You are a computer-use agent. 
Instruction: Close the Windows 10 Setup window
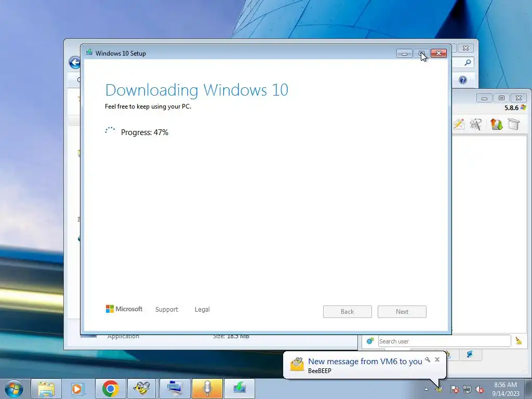(438, 54)
